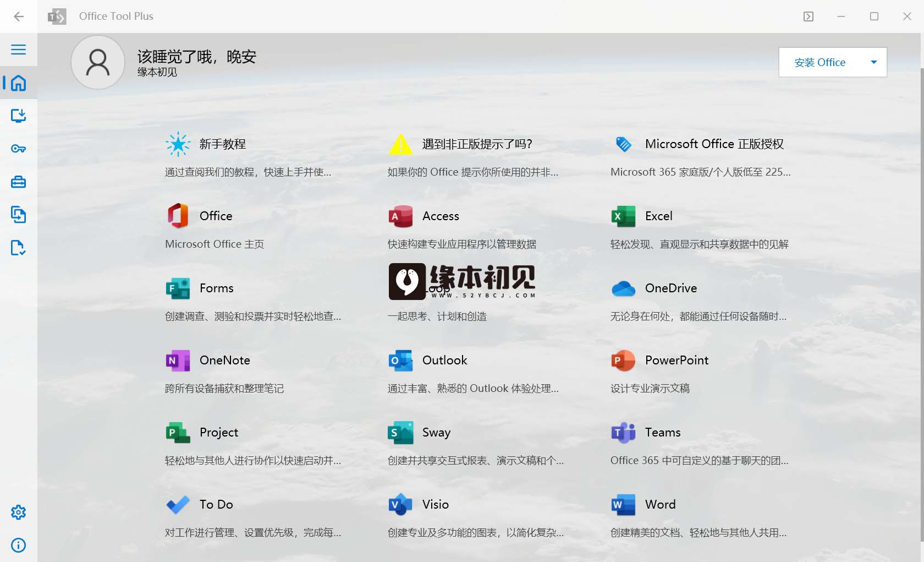Open the Activation key sidebar icon

[x=18, y=149]
